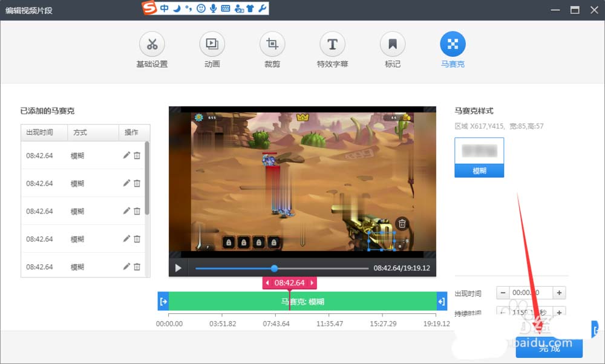Click the 15:27.29 timeline ruler label
The width and height of the screenshot is (605, 364).
(383, 323)
